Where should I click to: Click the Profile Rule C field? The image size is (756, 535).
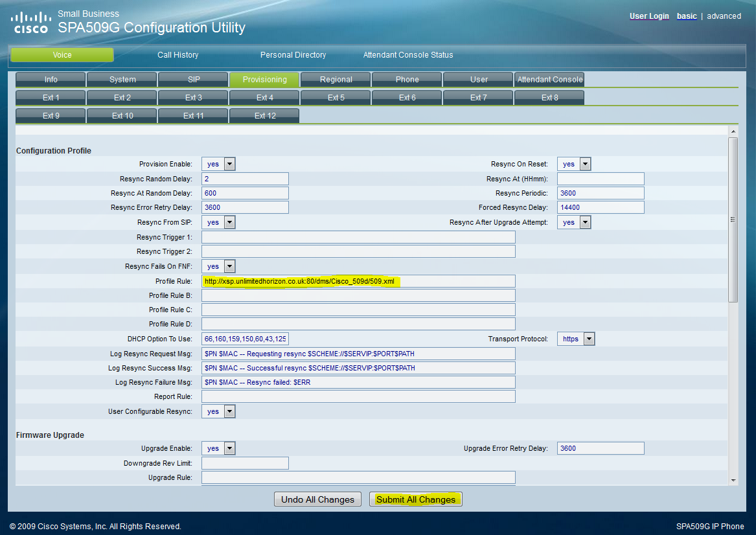point(358,310)
